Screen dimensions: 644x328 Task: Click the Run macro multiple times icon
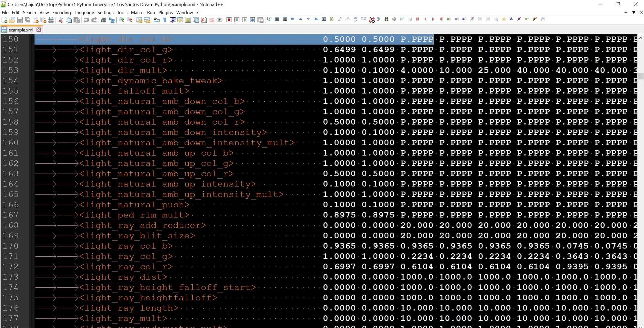tap(252, 20)
